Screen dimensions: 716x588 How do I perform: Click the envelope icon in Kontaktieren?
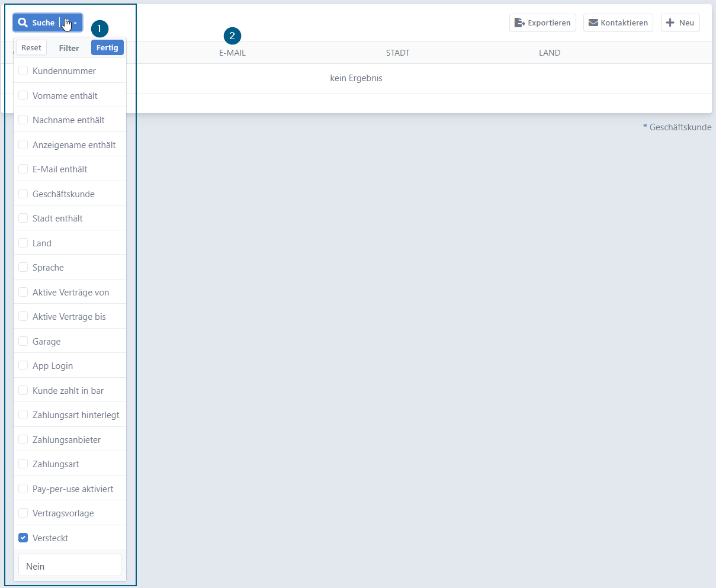click(593, 23)
